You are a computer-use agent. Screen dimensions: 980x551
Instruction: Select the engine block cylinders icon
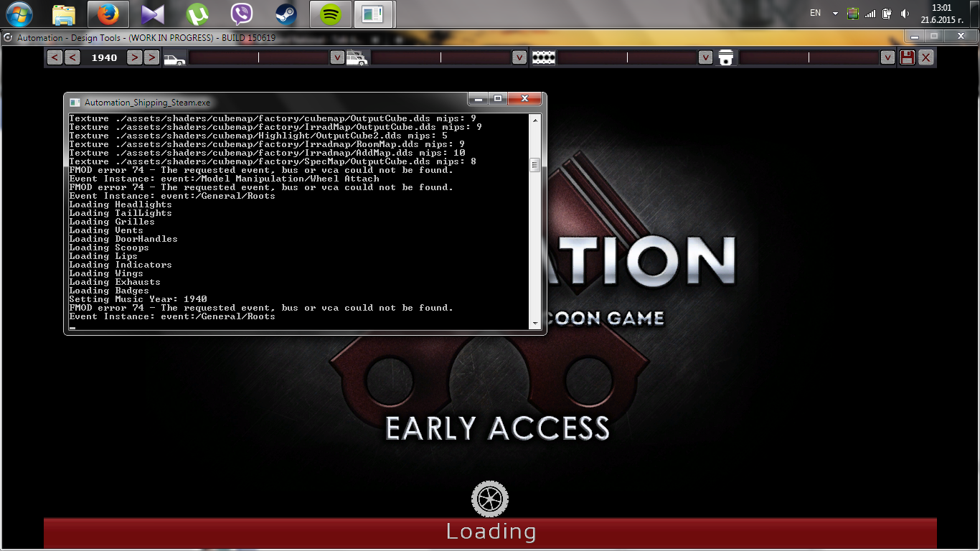coord(544,58)
